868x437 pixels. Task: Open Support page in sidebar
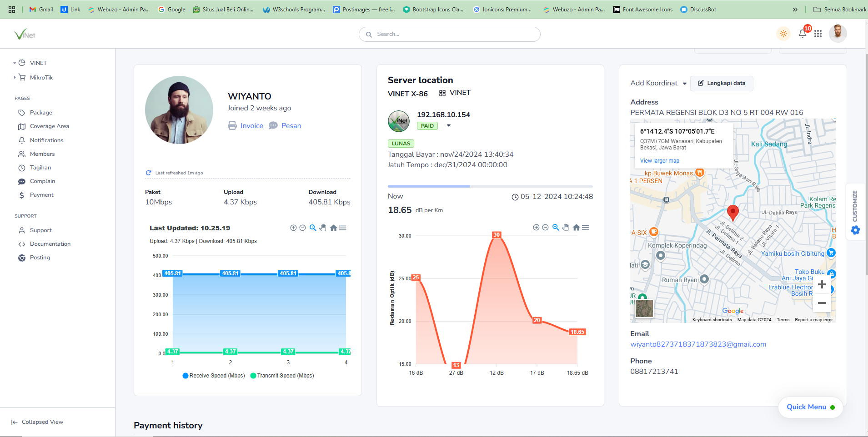point(40,230)
